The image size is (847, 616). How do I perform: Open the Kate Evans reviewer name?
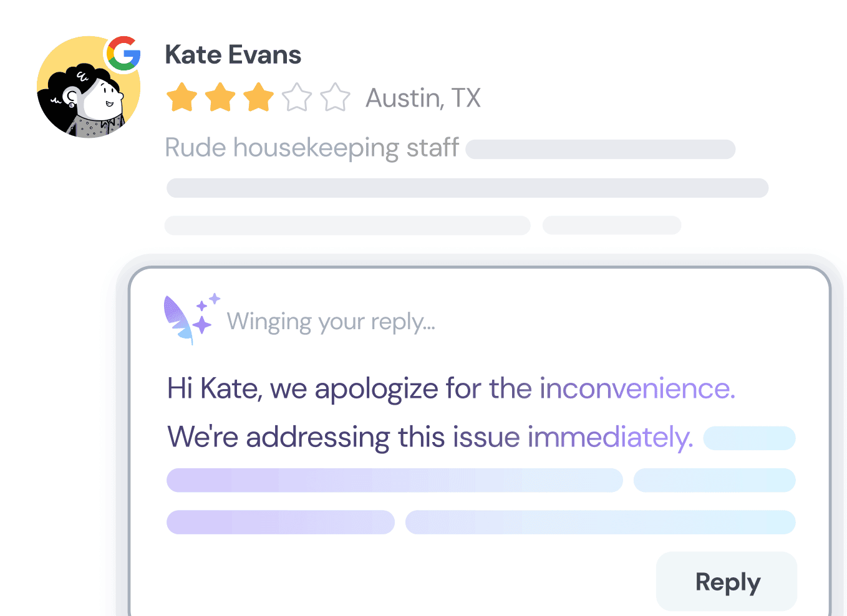233,55
